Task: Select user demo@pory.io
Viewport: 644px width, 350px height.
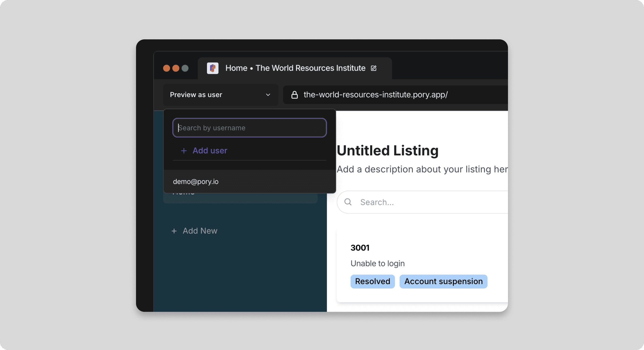Action: click(x=249, y=181)
